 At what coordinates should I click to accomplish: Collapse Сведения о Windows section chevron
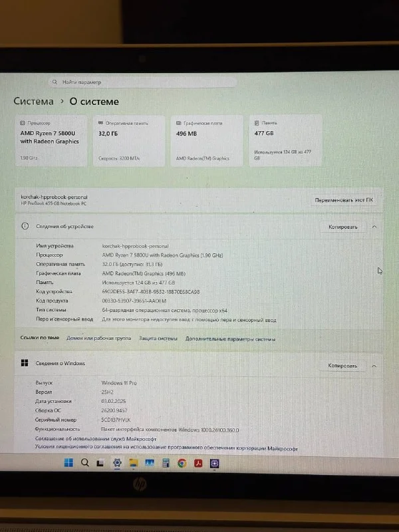374,366
